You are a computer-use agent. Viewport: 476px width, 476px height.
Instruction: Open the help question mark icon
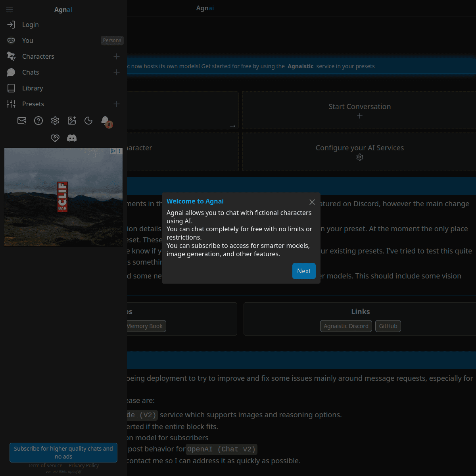click(x=38, y=121)
